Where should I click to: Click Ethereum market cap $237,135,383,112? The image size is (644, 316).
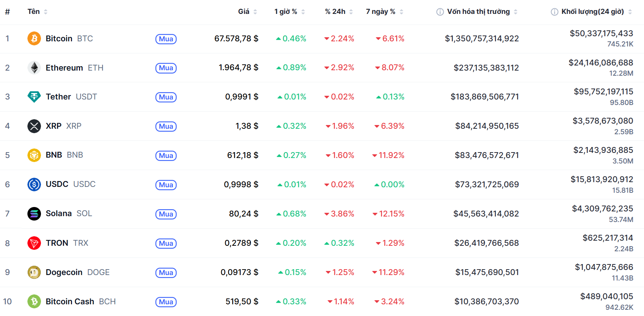[486, 68]
